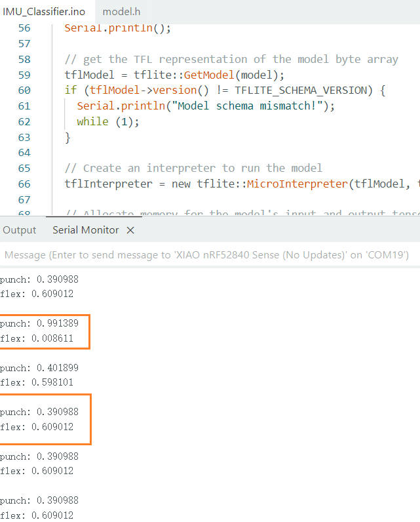Click the flex: 0.008611 output line
Image resolution: width=420 pixels, height=522 pixels.
37,339
